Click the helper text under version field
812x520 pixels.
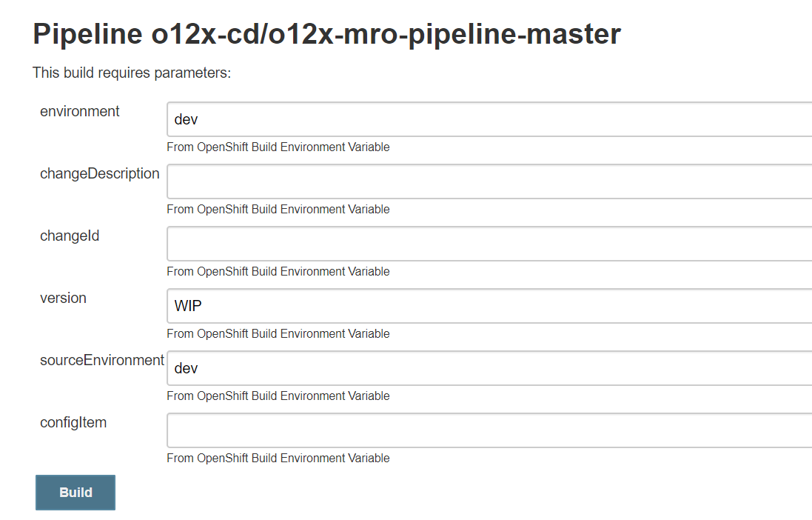coord(278,333)
